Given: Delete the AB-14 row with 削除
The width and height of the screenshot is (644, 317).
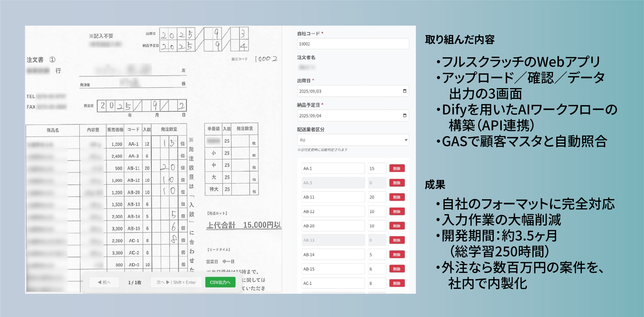Looking at the screenshot, I should pos(397,254).
